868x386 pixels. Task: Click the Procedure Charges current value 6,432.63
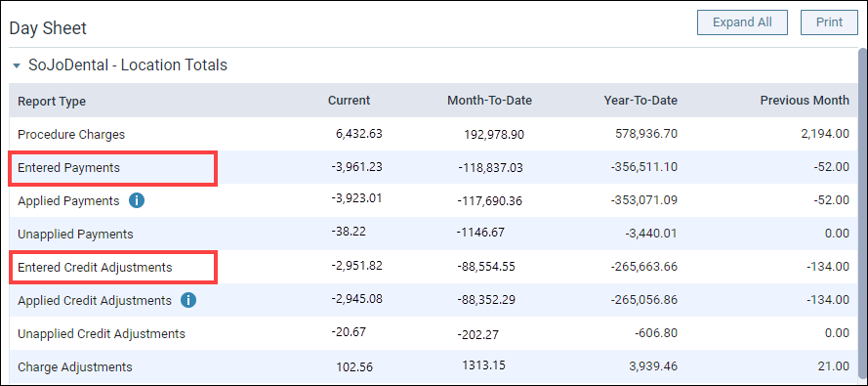point(358,134)
